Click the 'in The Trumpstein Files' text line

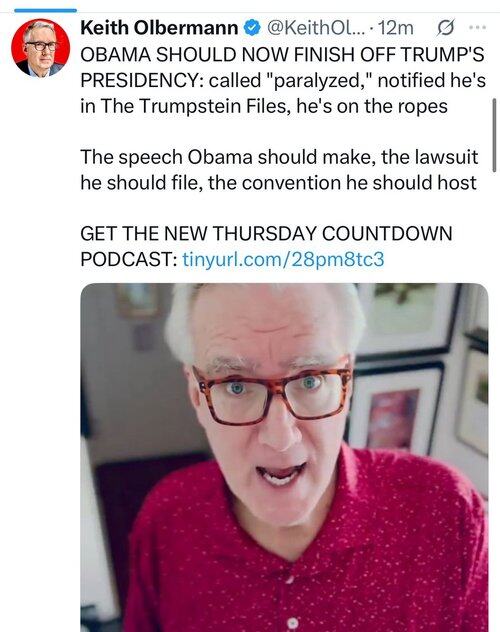(x=264, y=106)
